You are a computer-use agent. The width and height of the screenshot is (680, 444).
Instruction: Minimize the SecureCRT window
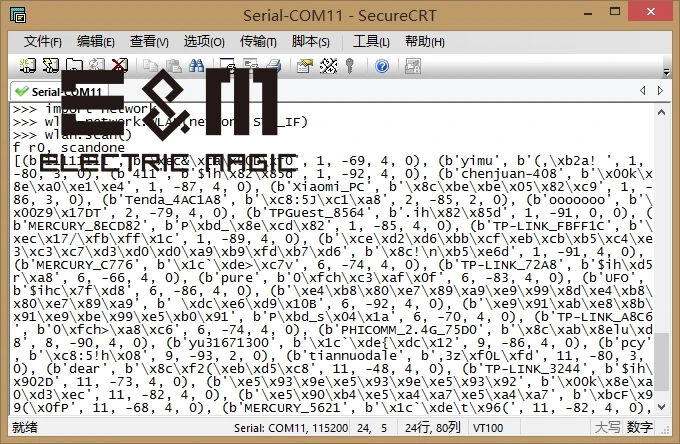[588, 13]
